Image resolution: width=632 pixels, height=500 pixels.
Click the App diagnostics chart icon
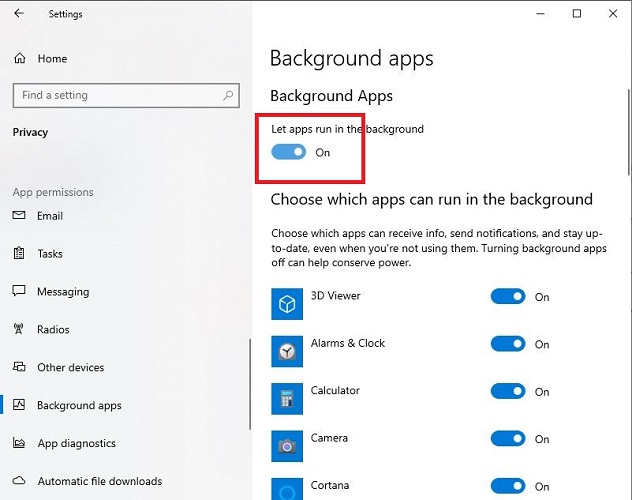(19, 442)
